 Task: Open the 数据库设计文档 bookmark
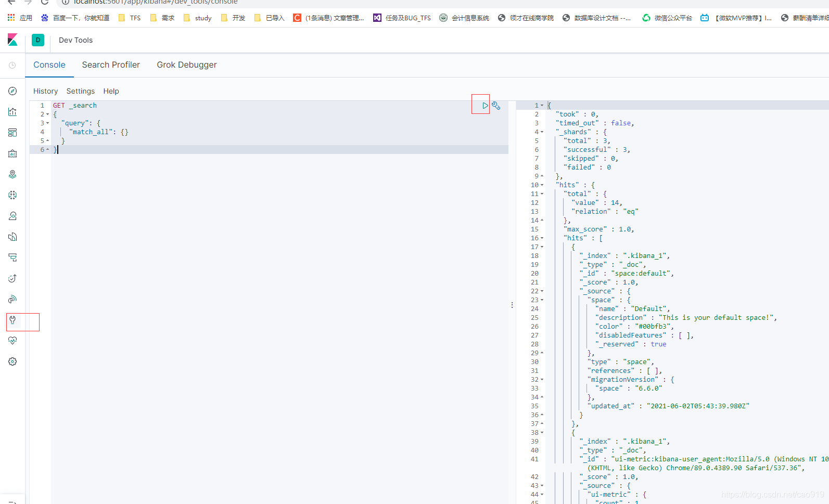[x=596, y=18]
